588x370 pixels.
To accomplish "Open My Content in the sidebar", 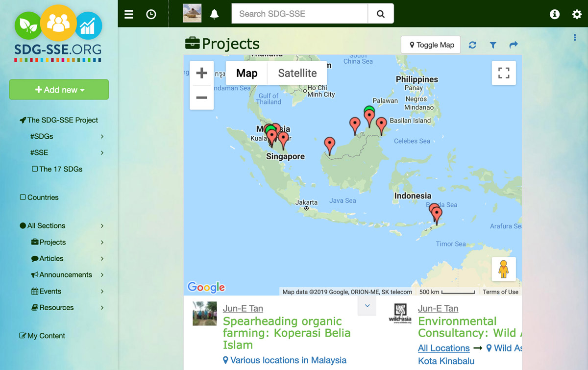I will coord(42,336).
